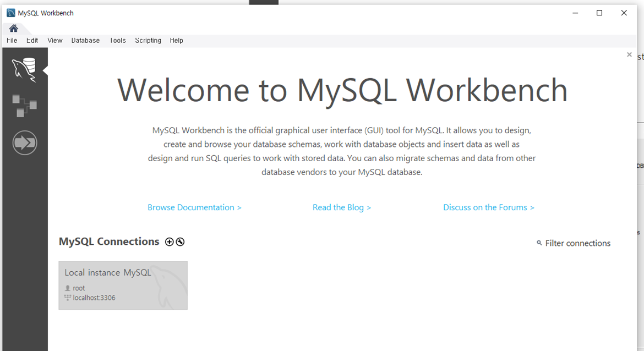Close the welcome panel with small X
Image resolution: width=644 pixels, height=351 pixels.
[x=629, y=54]
